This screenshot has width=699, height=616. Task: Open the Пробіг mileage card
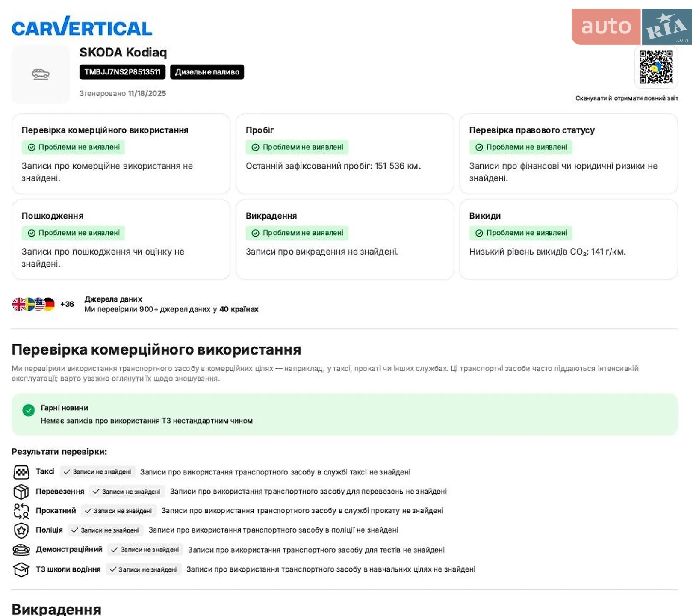tap(345, 154)
